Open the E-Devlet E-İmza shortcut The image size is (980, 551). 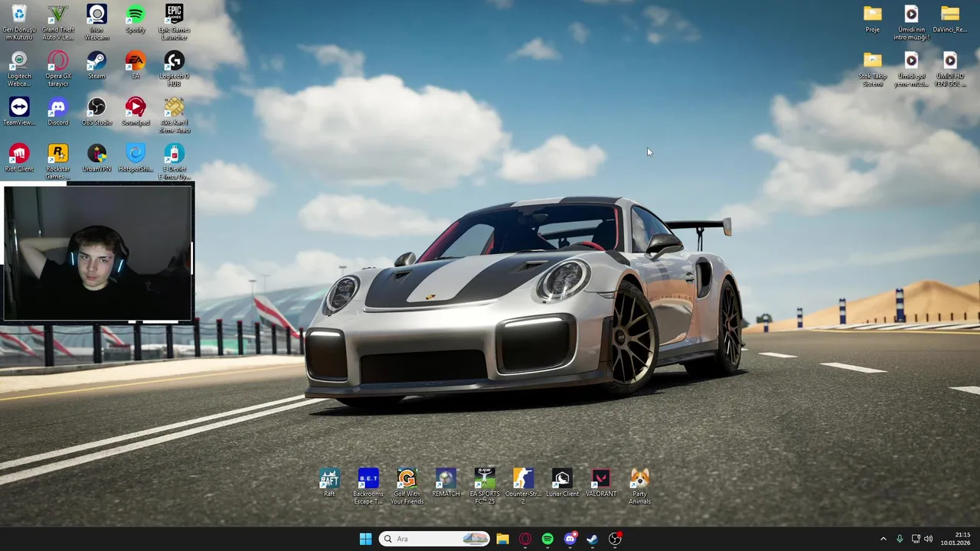[x=174, y=162]
